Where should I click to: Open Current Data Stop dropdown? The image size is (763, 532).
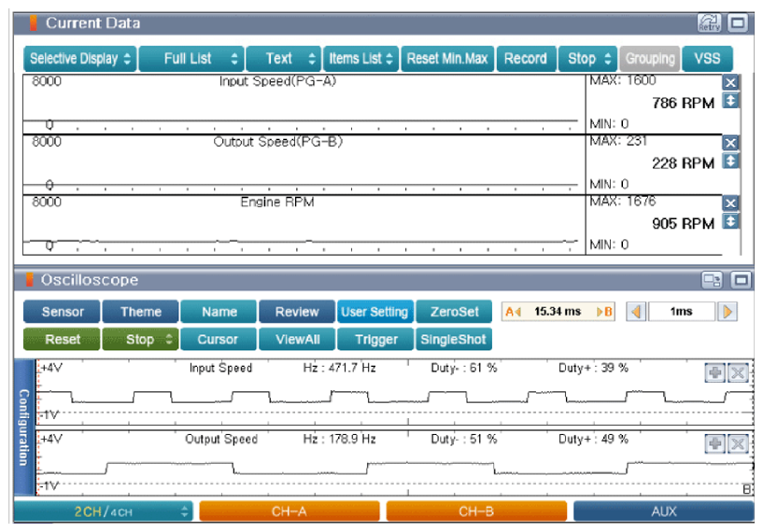pyautogui.click(x=587, y=59)
